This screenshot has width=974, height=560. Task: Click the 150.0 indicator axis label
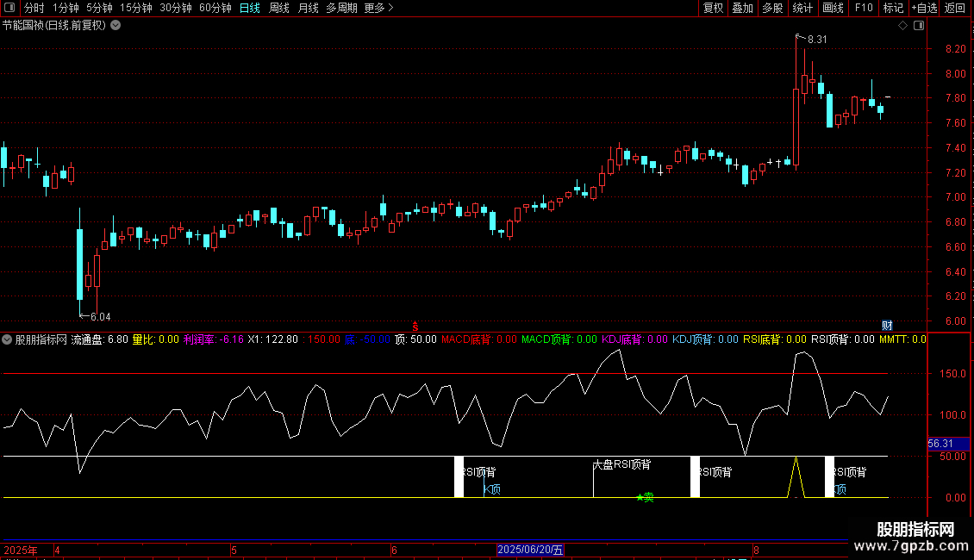click(x=952, y=374)
